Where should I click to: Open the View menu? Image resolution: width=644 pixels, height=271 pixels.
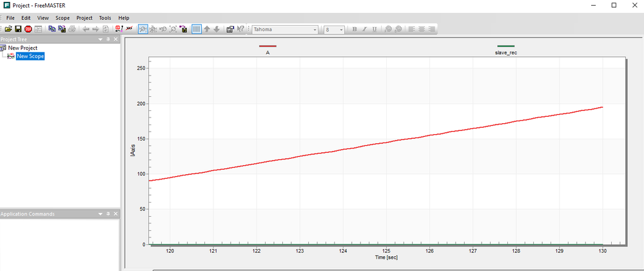[x=43, y=18]
